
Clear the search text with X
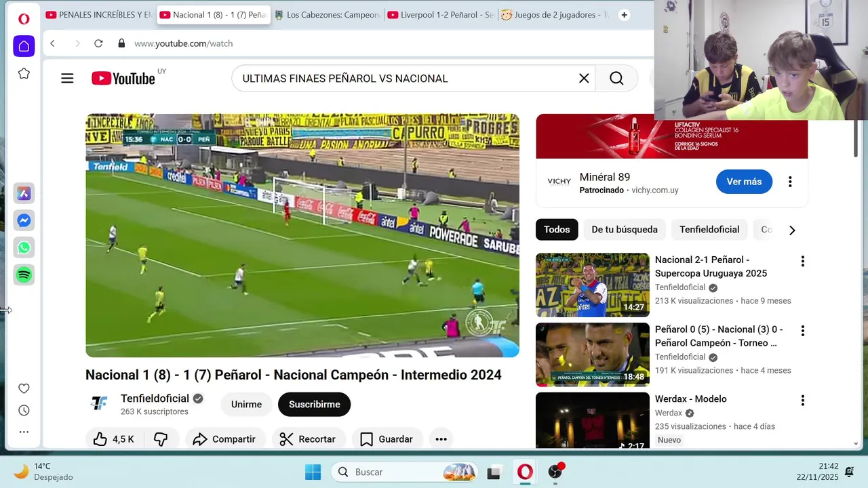pyautogui.click(x=584, y=79)
